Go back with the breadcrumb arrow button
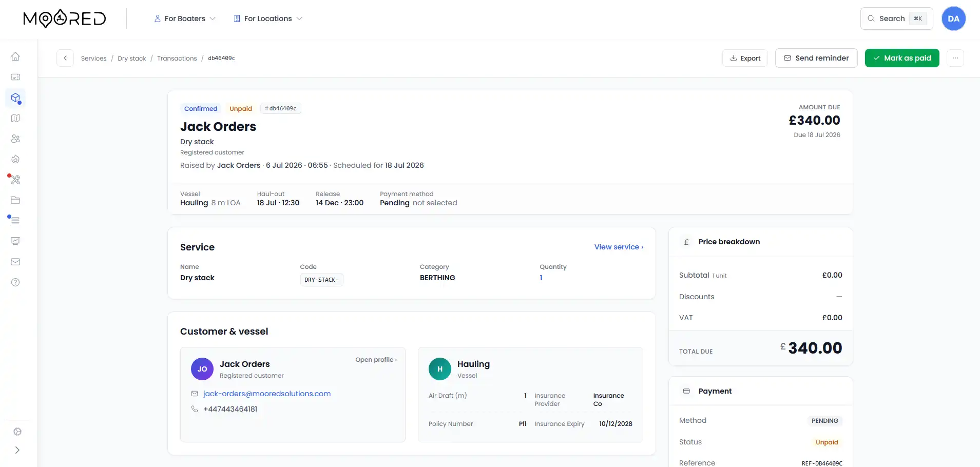This screenshot has height=467, width=980. [65, 58]
